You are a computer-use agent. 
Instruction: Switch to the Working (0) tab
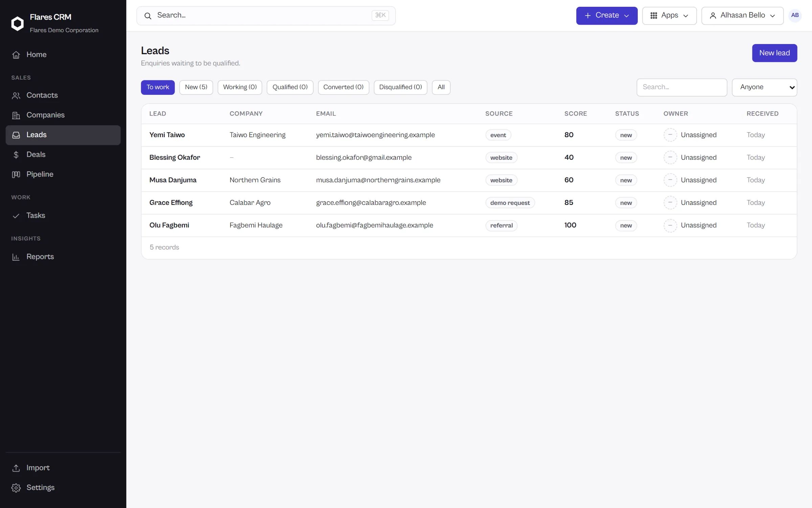tap(240, 87)
